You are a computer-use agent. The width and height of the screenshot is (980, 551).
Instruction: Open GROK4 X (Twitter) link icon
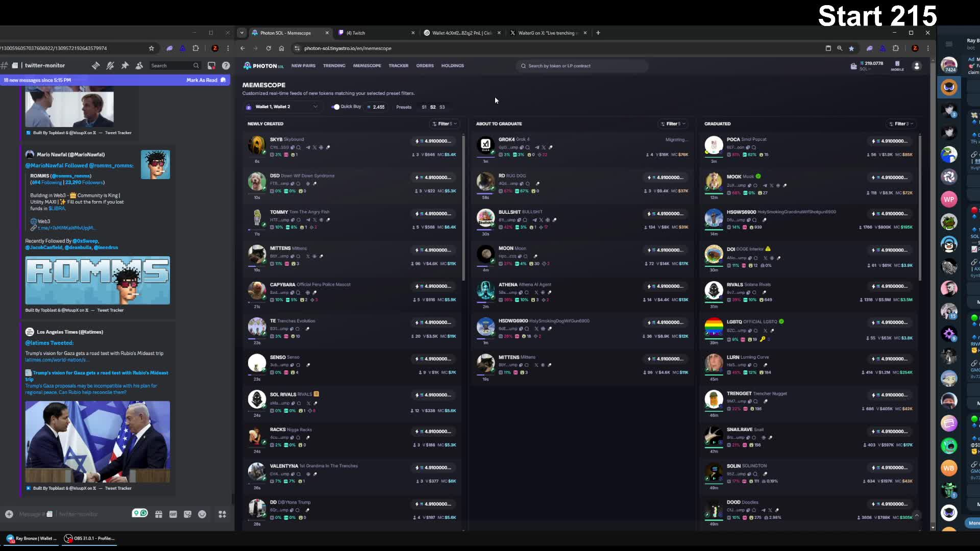[544, 147]
